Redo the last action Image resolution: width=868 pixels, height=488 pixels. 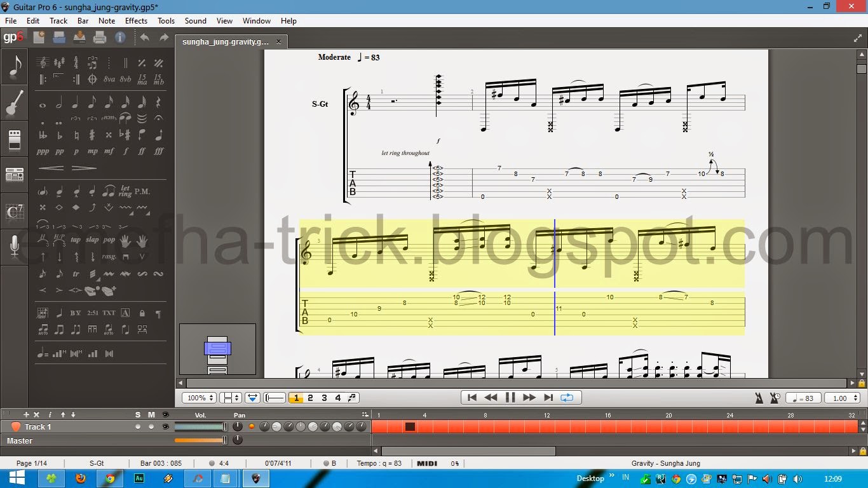(164, 37)
